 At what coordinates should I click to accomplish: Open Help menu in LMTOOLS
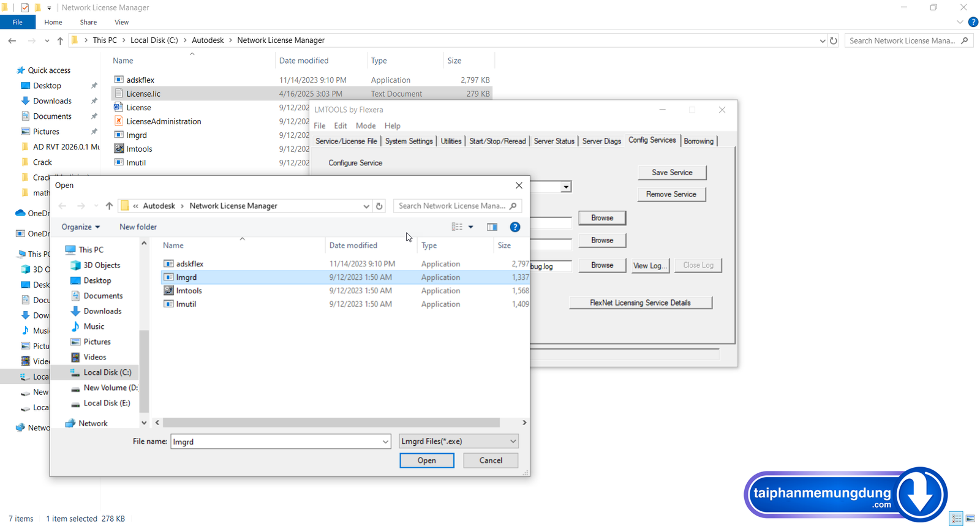click(393, 126)
